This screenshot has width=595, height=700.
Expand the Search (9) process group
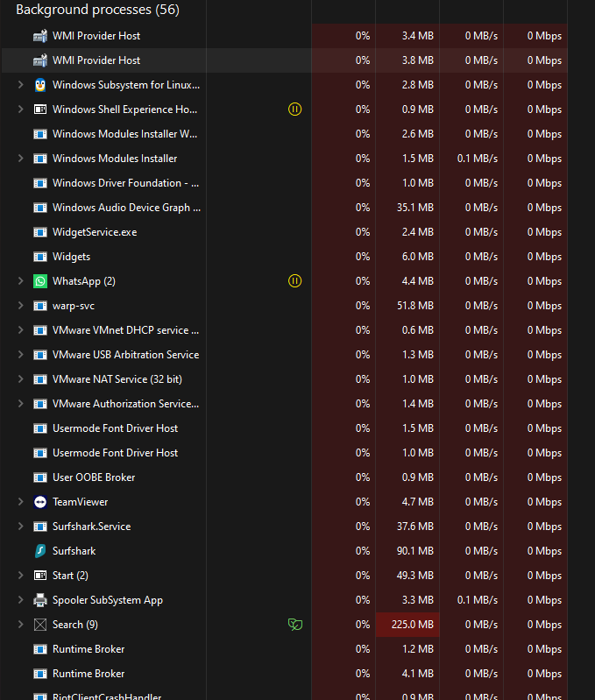pos(20,624)
